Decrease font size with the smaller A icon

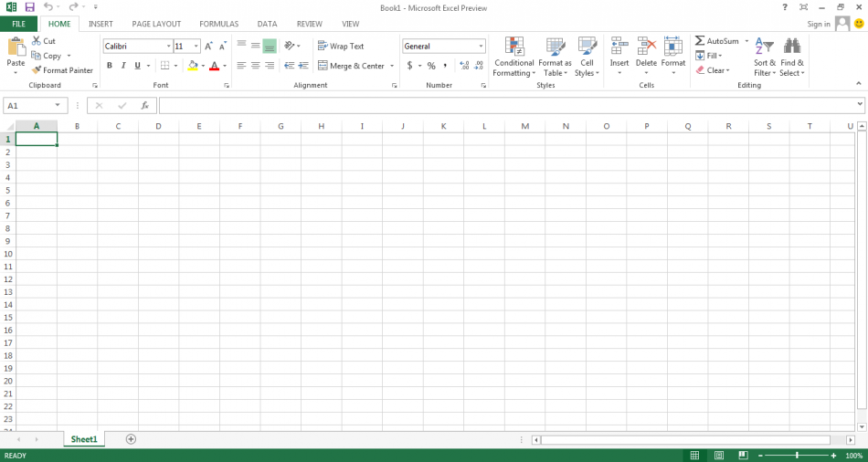223,47
